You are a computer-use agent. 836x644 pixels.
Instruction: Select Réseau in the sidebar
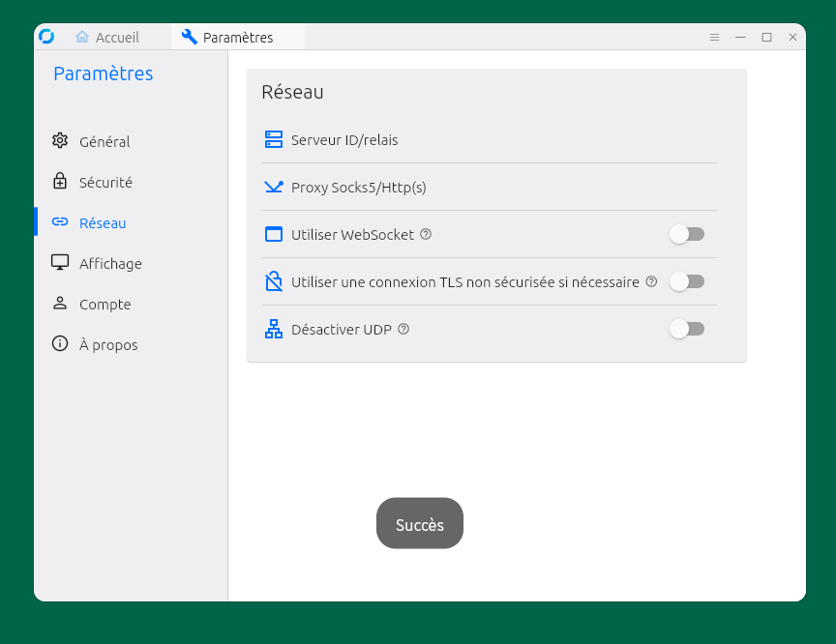click(132, 222)
